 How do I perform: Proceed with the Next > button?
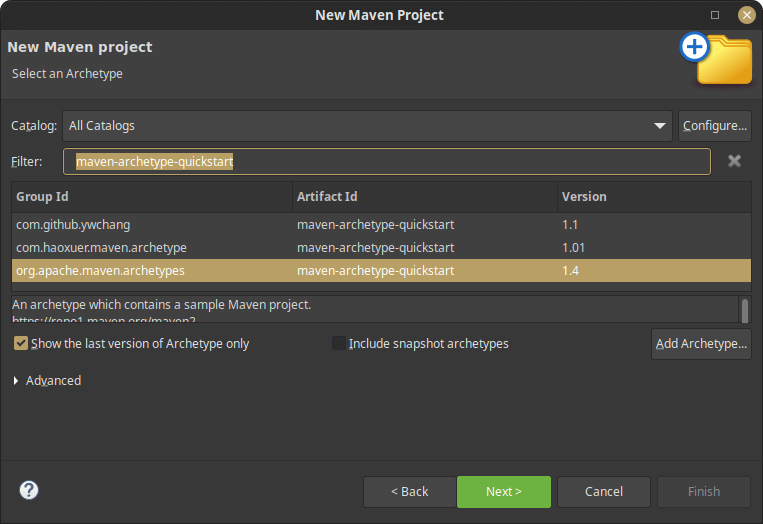pyautogui.click(x=504, y=491)
